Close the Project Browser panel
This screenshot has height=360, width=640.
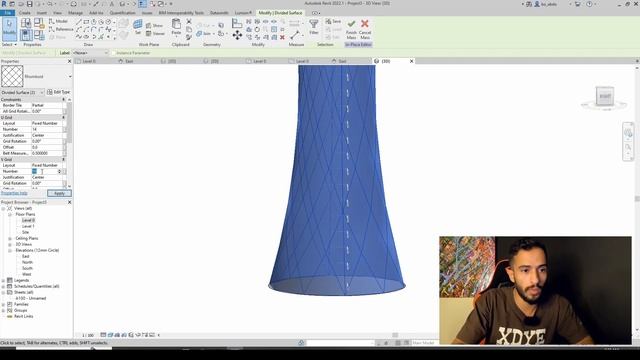point(69,202)
